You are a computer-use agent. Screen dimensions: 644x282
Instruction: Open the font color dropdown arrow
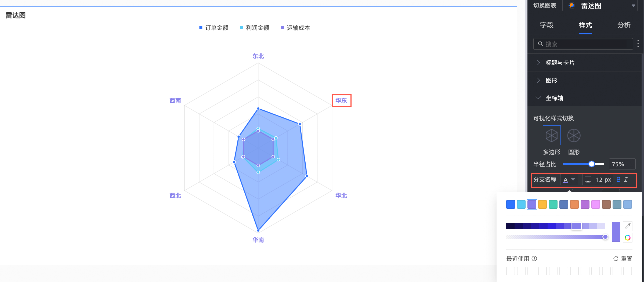coord(573,179)
